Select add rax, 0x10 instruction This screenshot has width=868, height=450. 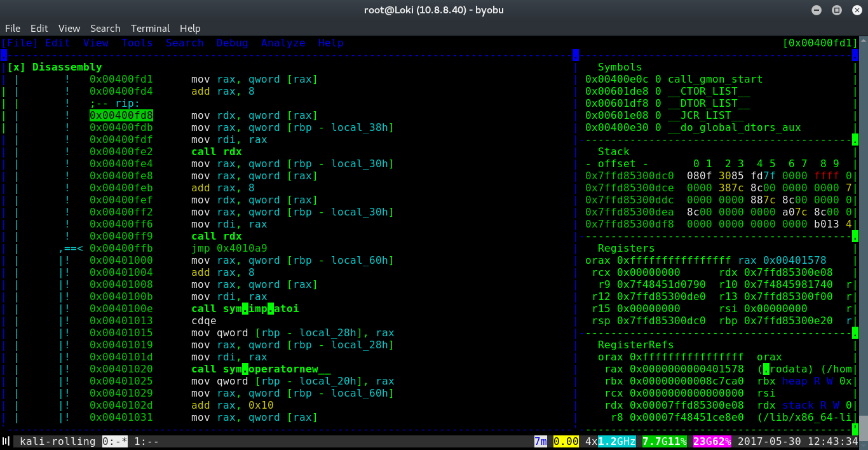233,406
